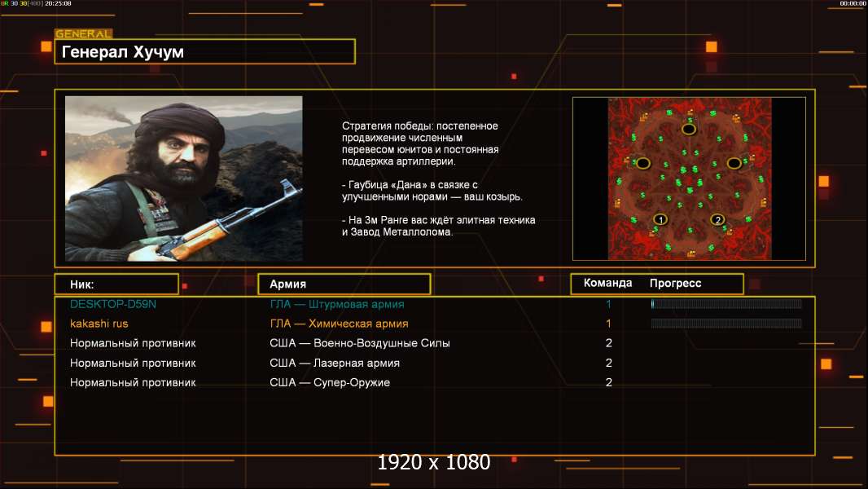Click 'Нормальный противник' of the Супер-Оружие row

point(133,383)
